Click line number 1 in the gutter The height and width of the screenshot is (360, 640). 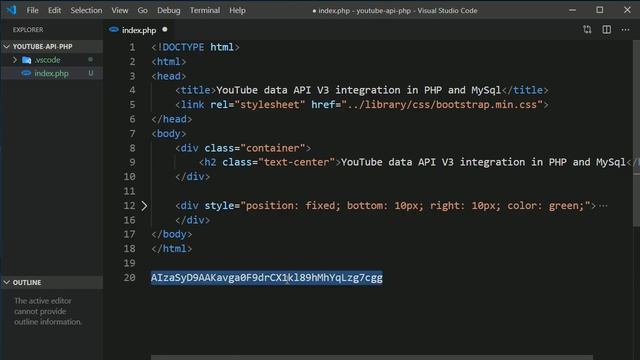coord(132,47)
